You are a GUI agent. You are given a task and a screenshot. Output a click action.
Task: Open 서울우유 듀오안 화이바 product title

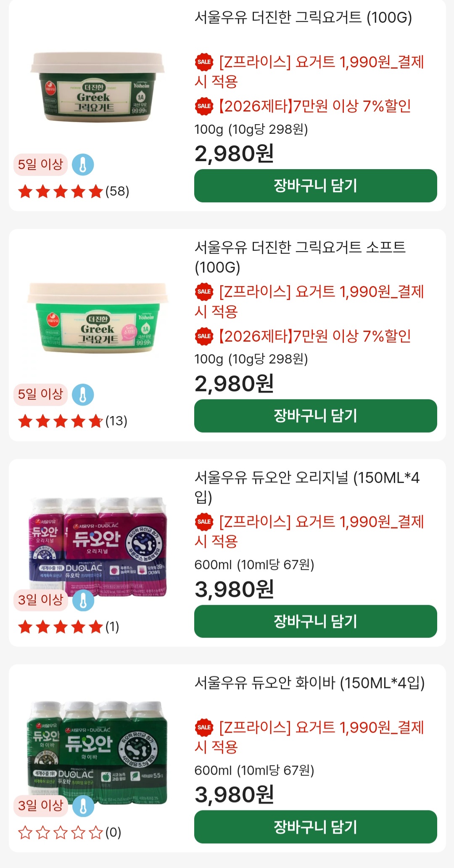309,683
